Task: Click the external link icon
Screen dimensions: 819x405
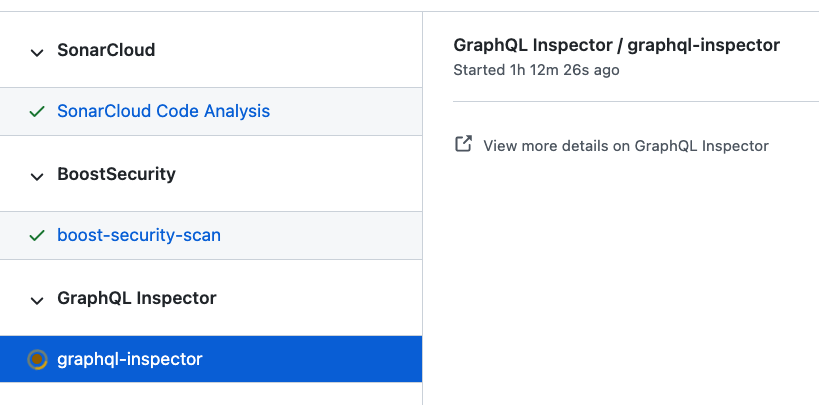Action: coord(463,145)
